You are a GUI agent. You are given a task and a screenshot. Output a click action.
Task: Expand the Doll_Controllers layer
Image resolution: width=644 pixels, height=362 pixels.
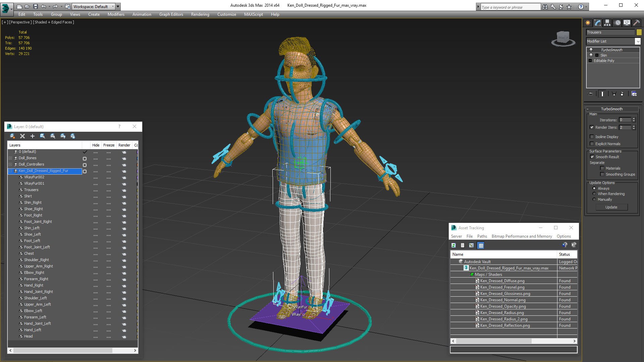pos(10,165)
